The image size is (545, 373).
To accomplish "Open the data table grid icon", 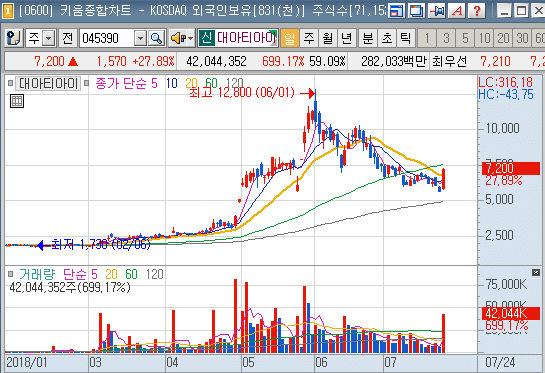I will tap(17, 101).
